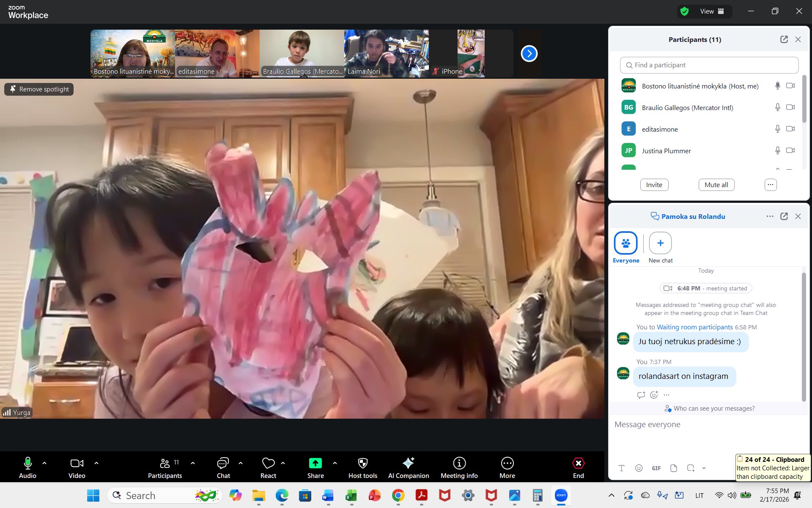Click the Share screen icon
The width and height of the screenshot is (812, 508).
(315, 464)
